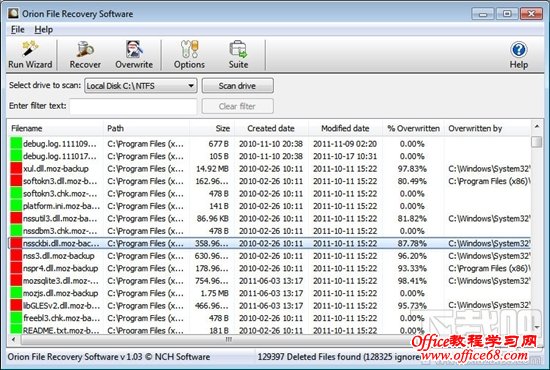Image resolution: width=550 pixels, height=370 pixels.
Task: Click the 86.96 KB size cell
Action: click(213, 218)
